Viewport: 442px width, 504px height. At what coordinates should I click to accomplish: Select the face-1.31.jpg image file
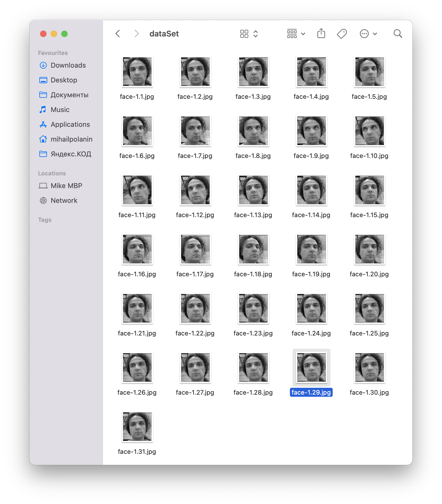tap(137, 427)
